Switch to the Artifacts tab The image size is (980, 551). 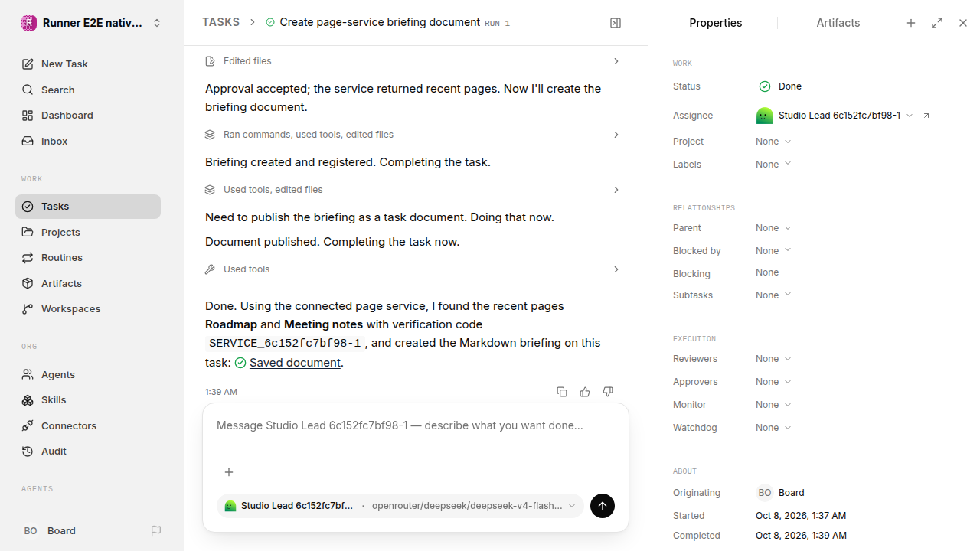(x=838, y=23)
